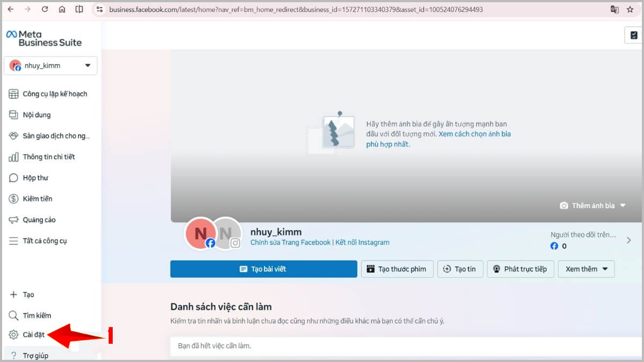
Task: Select the Nội dung content icon
Action: [14, 114]
